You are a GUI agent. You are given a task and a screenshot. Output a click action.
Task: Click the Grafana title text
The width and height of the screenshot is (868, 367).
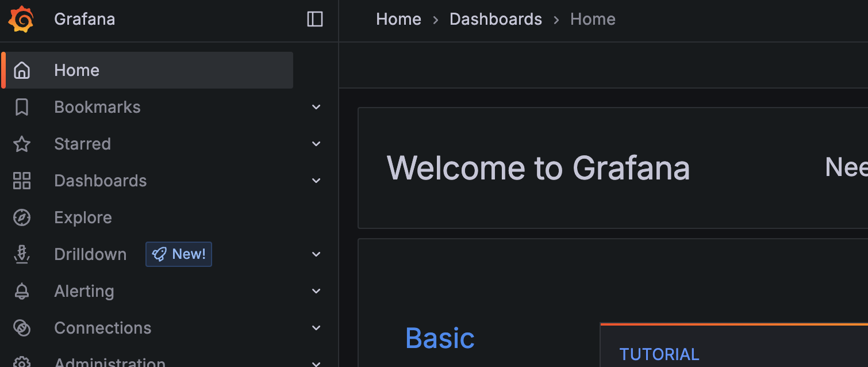click(x=85, y=19)
